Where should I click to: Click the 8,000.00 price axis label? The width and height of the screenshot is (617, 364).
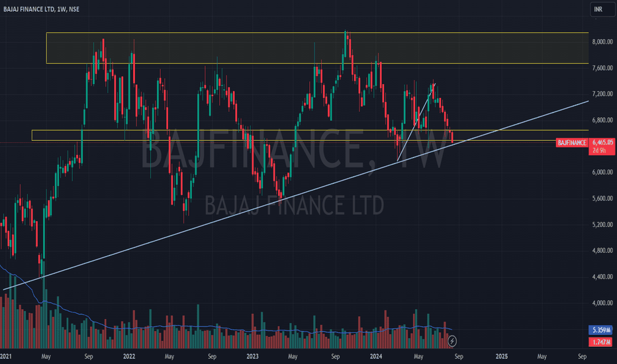(x=602, y=42)
